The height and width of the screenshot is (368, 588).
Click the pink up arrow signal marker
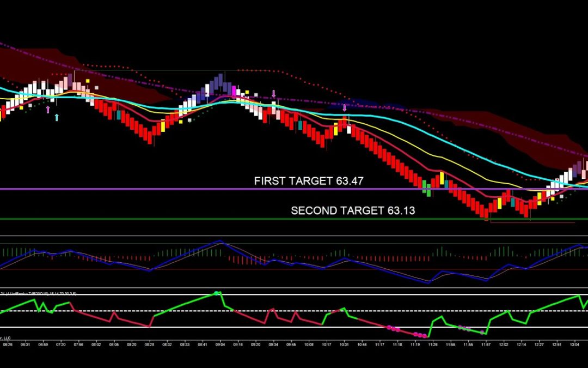pyautogui.click(x=48, y=110)
